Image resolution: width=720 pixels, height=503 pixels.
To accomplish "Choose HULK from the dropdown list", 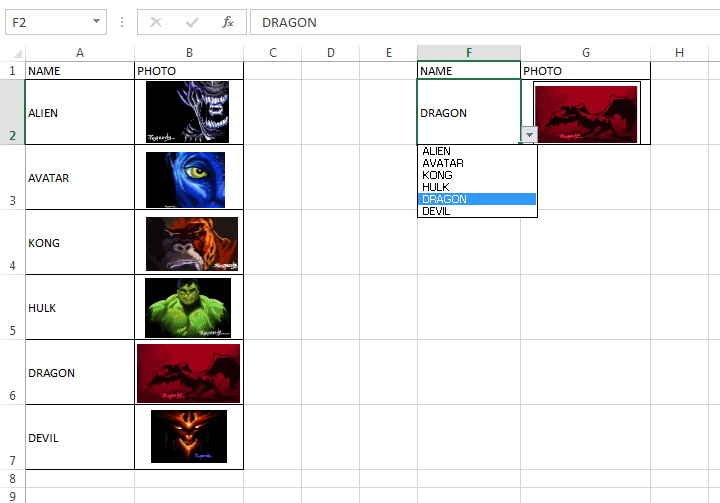I will coord(477,187).
